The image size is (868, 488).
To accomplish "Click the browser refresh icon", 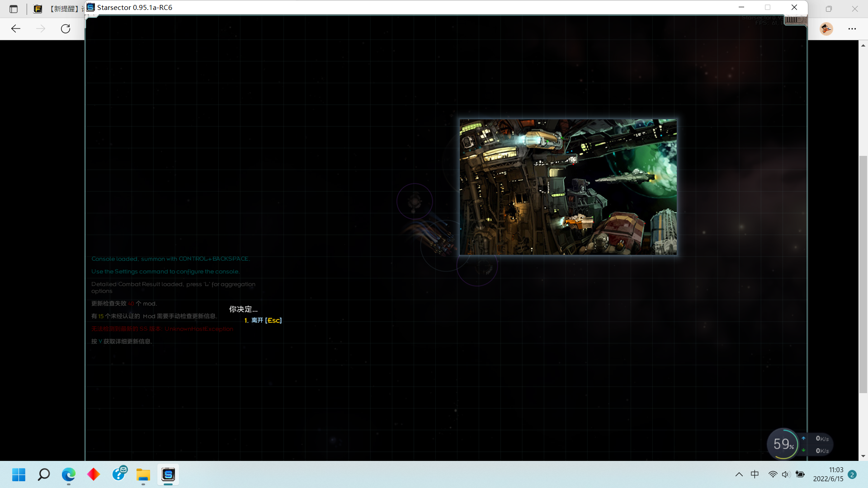I will (66, 29).
